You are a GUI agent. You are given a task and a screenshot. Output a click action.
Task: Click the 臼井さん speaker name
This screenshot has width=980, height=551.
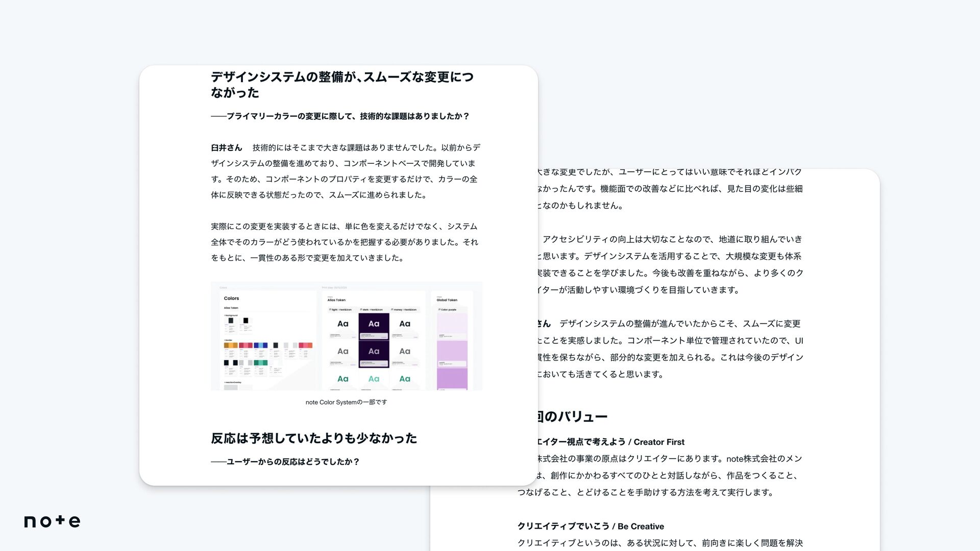pos(226,148)
